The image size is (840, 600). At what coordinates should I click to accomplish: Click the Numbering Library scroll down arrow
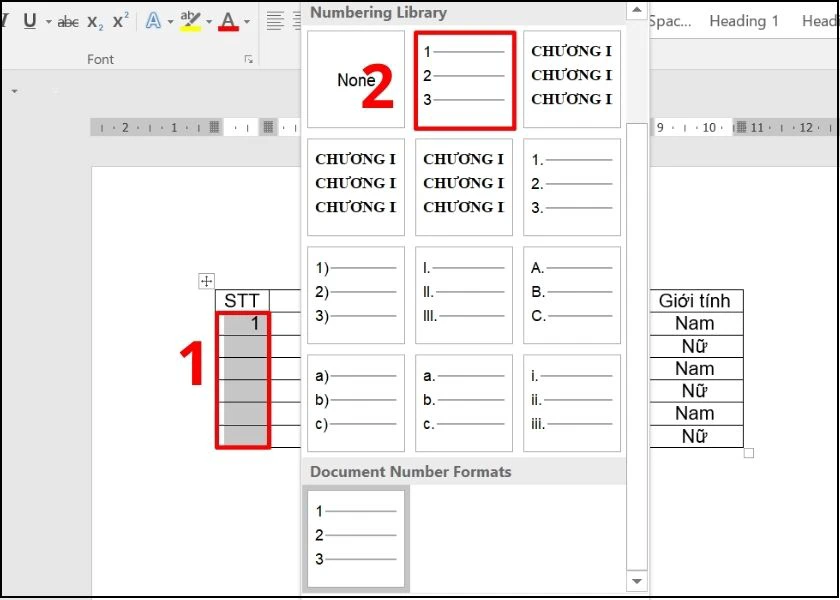(x=636, y=581)
